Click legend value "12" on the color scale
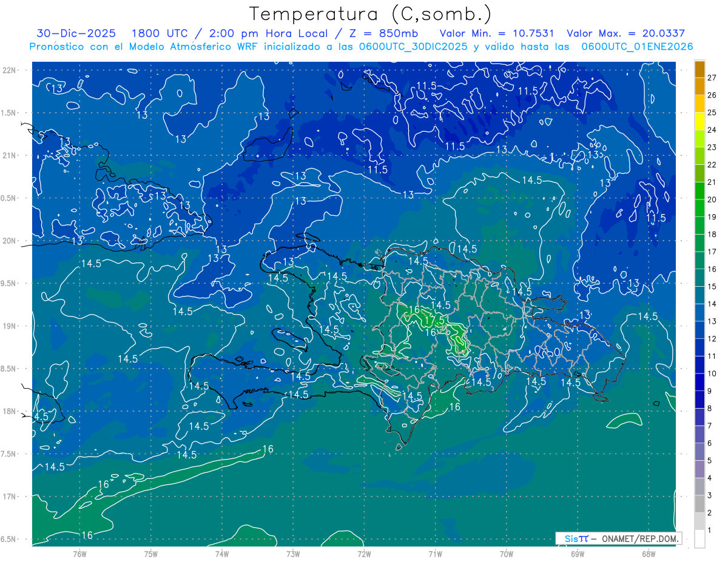The width and height of the screenshot is (728, 562). coord(712,339)
